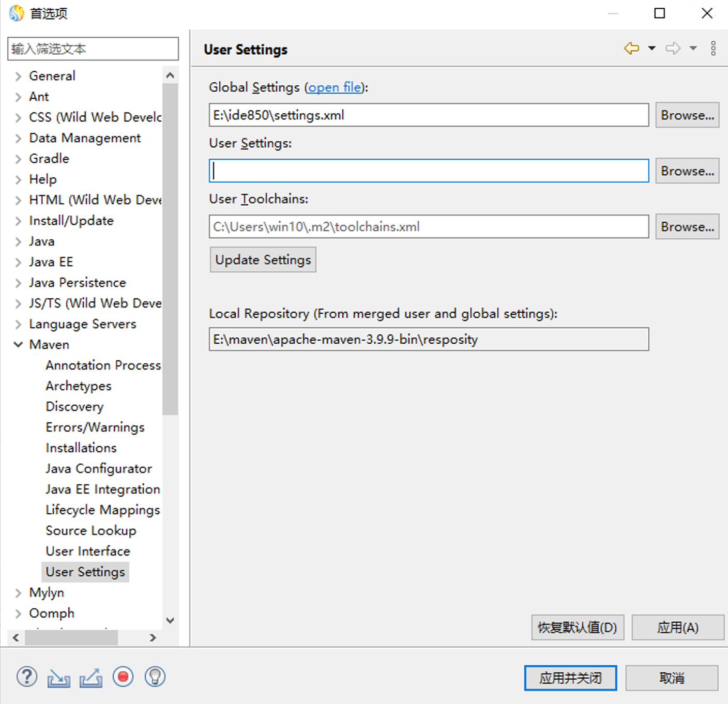The image size is (728, 704).
Task: Click the yellow back navigation arrow
Action: [631, 49]
